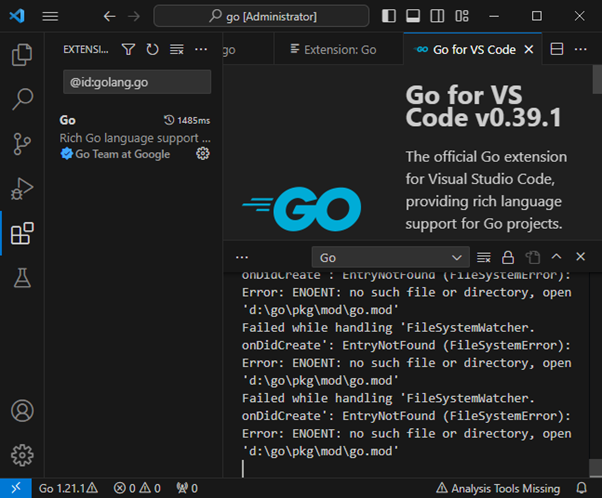Toggle the bottom panel layout icon

point(413,16)
